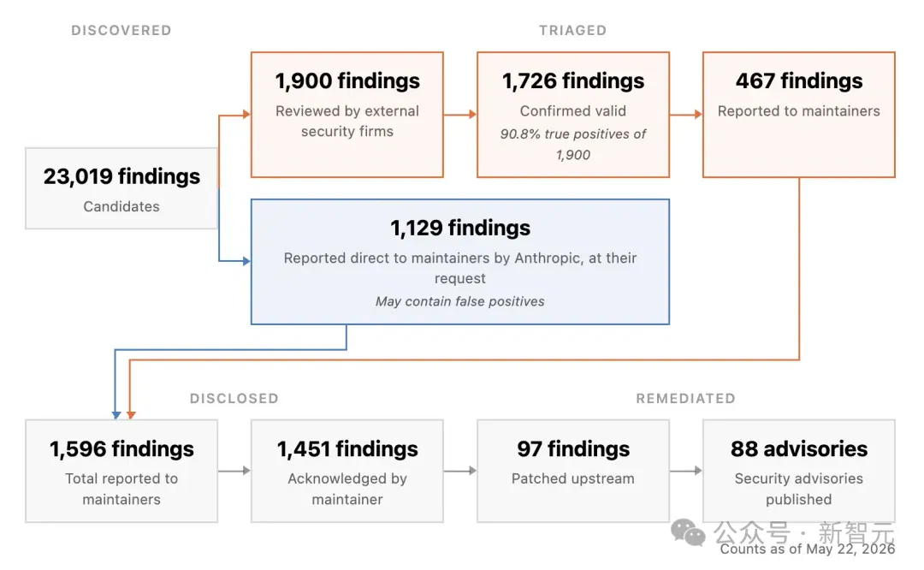Click the 1,596 findings Total reported box
The image size is (924, 570).
121,471
